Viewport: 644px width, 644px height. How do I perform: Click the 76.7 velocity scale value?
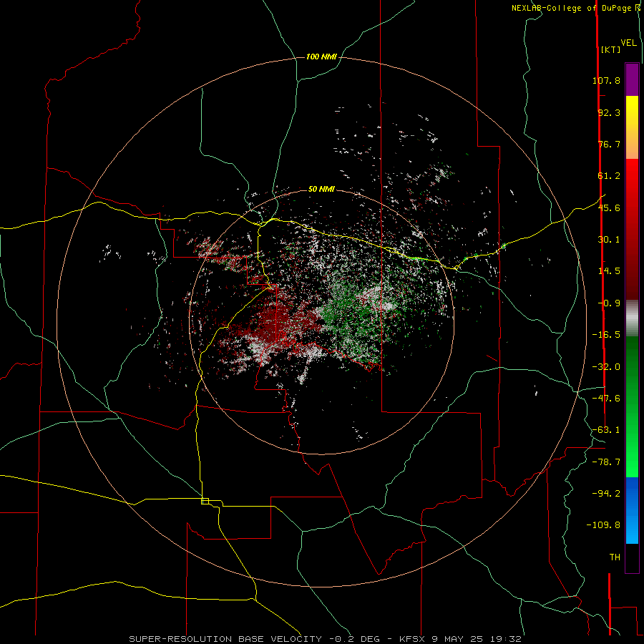(x=609, y=144)
